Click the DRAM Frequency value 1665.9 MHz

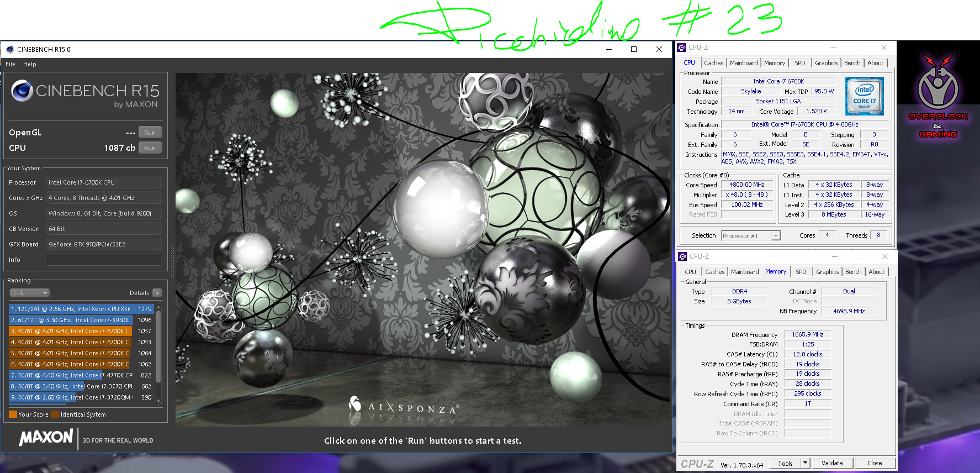807,335
